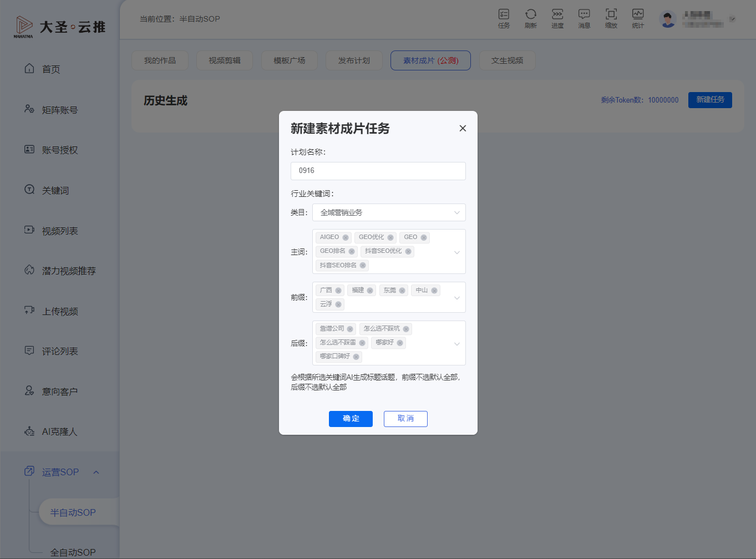756x559 pixels.
Task: Remove the 东莞 prefix tag
Action: tap(402, 291)
